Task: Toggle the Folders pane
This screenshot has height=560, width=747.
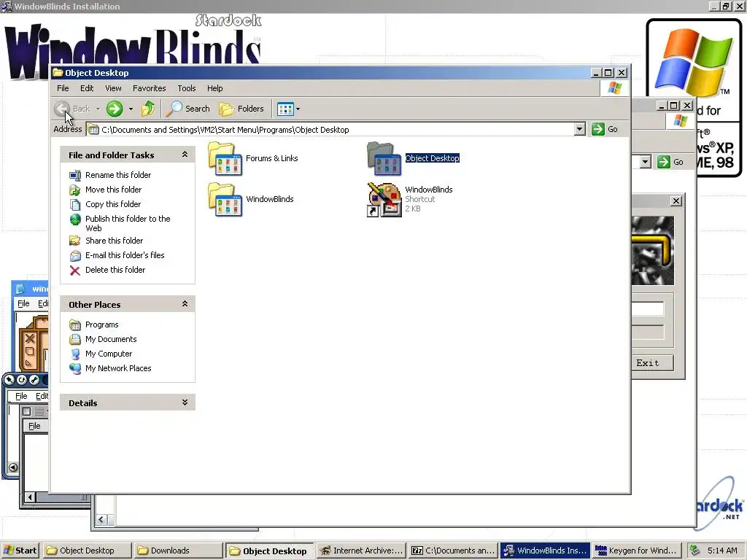Action: [x=241, y=109]
